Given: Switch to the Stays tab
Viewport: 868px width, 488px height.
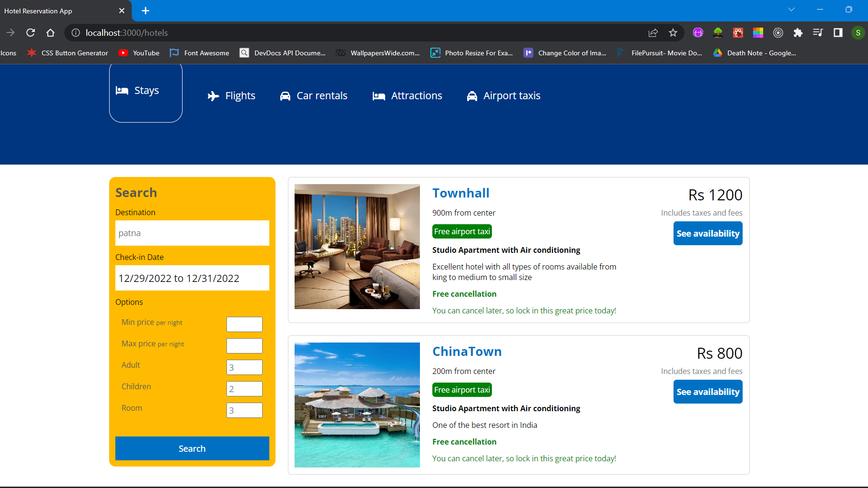Looking at the screenshot, I should [x=146, y=90].
